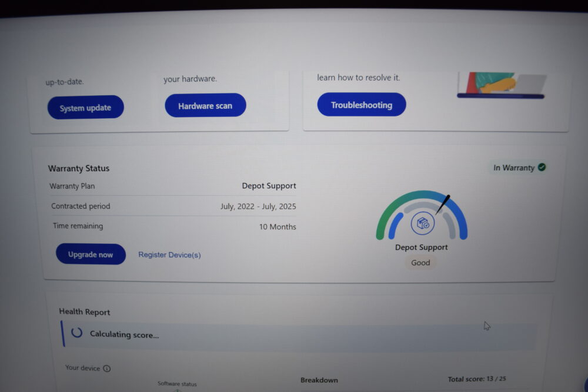Click the Software status label

[x=177, y=384]
